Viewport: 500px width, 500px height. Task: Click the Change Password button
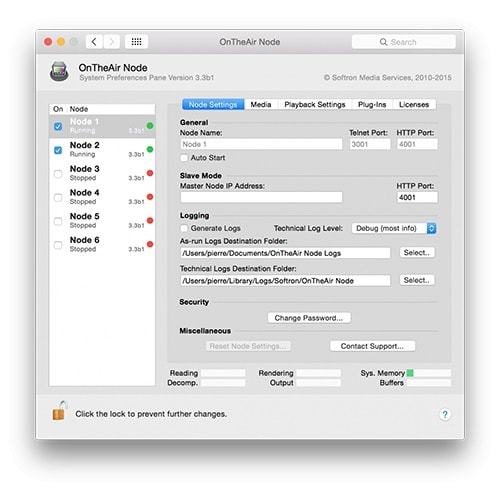pos(309,318)
